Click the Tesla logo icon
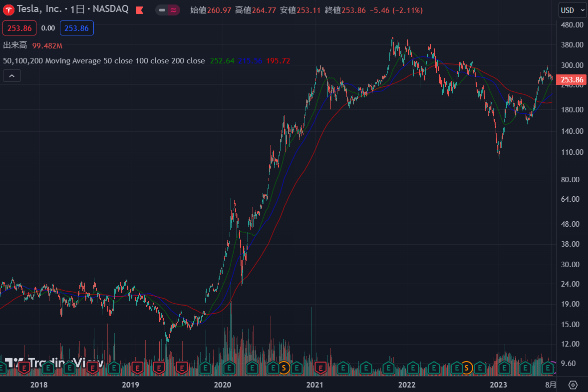Screen dimensions: 588x392 (8, 10)
